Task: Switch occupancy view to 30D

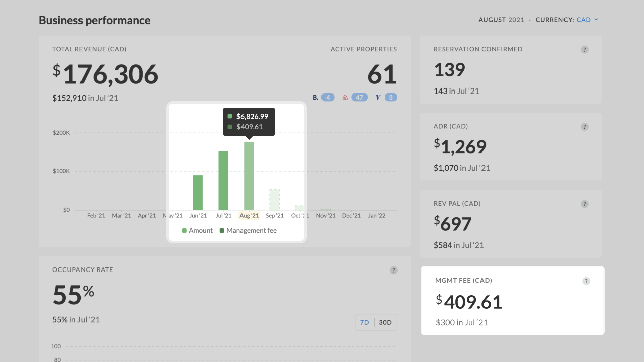Action: [385, 322]
